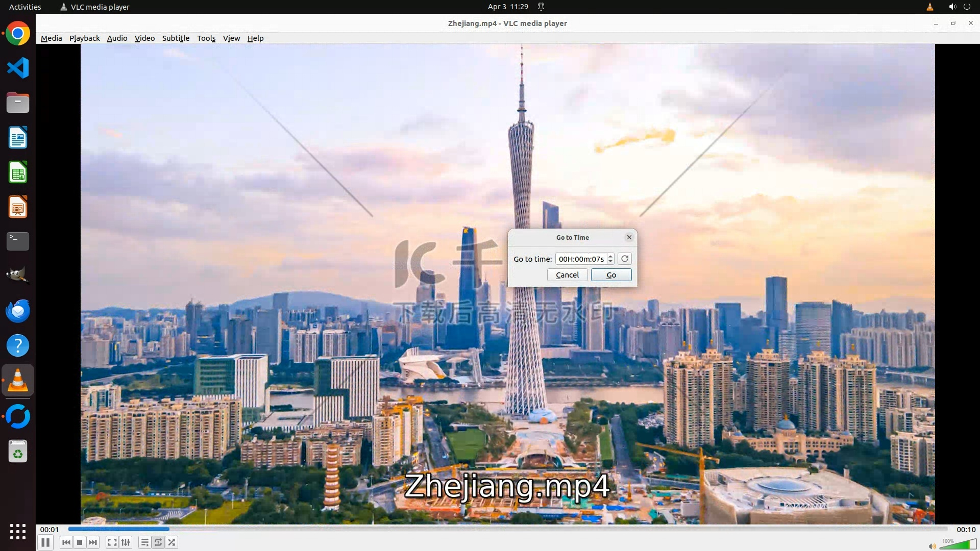
Task: Open the Playback menu
Action: click(x=85, y=38)
